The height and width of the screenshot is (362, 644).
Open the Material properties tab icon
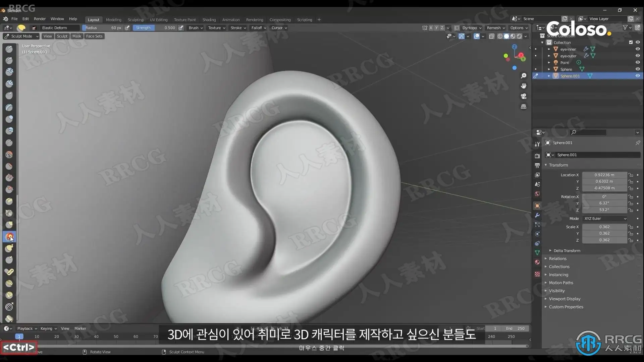(537, 262)
